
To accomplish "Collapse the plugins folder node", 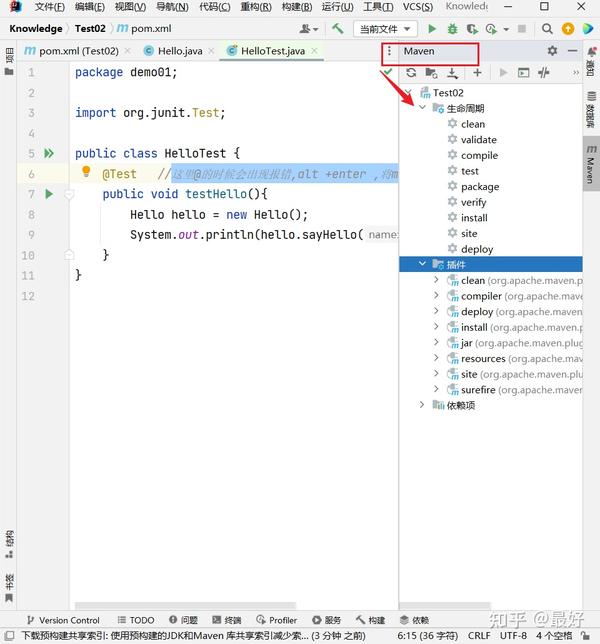I will coord(422,264).
